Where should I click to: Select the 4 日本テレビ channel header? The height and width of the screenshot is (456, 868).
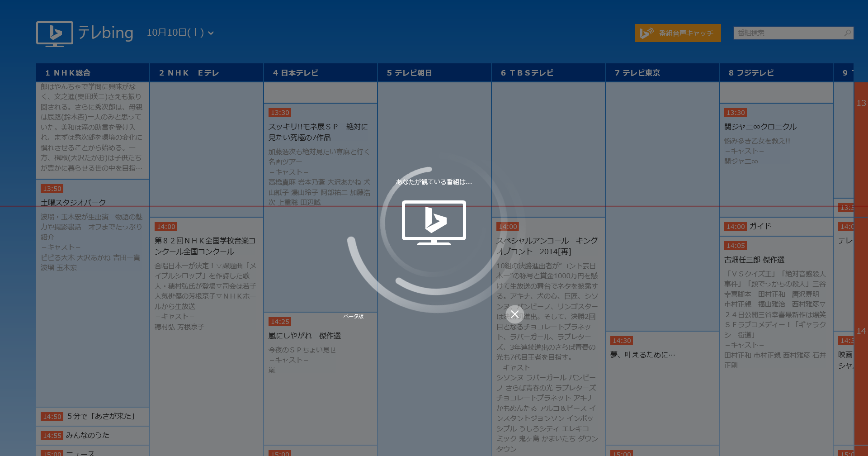(x=321, y=73)
